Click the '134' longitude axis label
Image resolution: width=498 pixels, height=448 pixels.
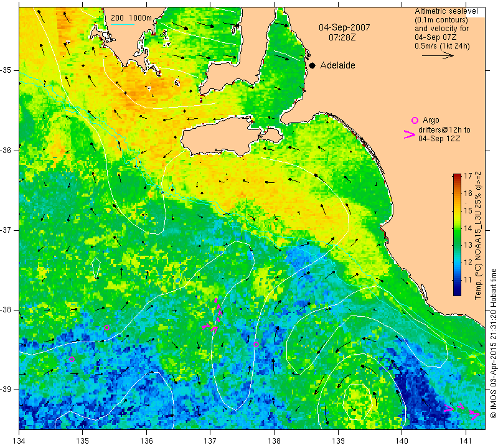[19, 441]
